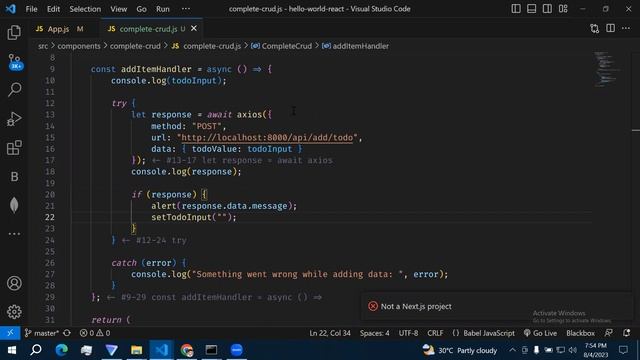The width and height of the screenshot is (640, 360).
Task: Open Windows Start menu
Action: click(x=11, y=350)
